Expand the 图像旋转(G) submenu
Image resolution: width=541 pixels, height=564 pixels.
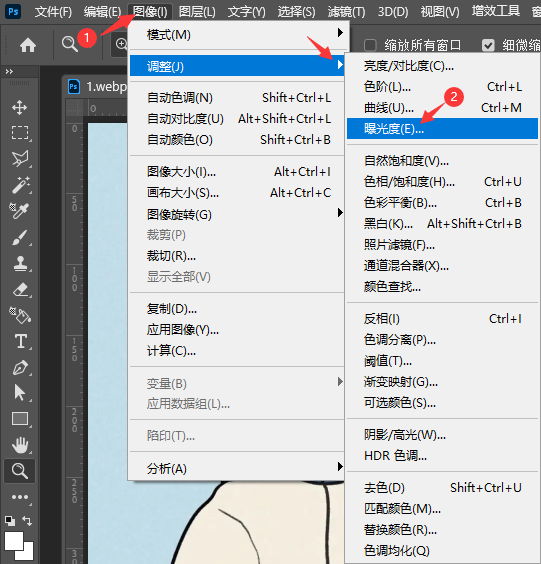point(237,214)
